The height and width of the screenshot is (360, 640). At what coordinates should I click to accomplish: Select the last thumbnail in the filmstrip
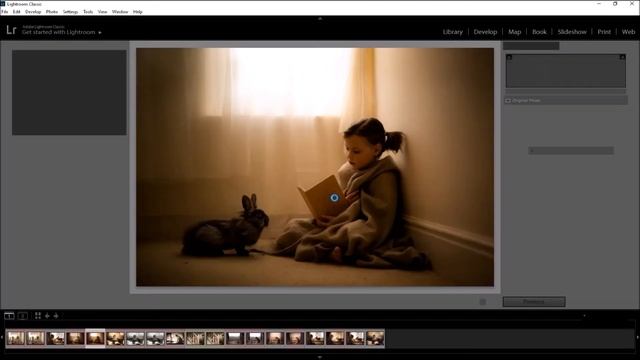(x=375, y=338)
